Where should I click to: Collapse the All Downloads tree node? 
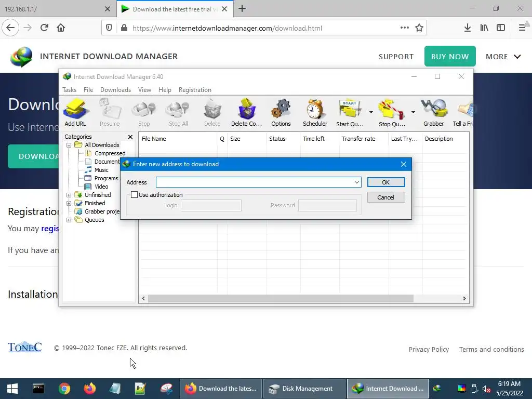(69, 145)
